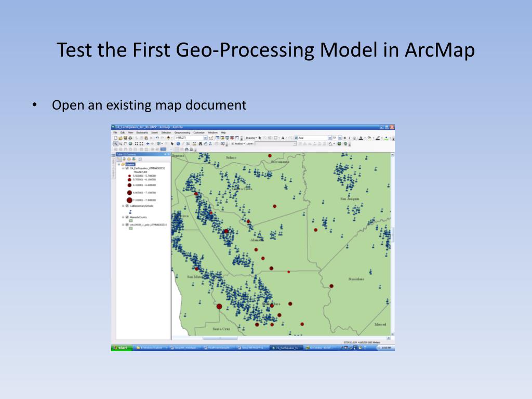Open the Customize menu

[199, 132]
